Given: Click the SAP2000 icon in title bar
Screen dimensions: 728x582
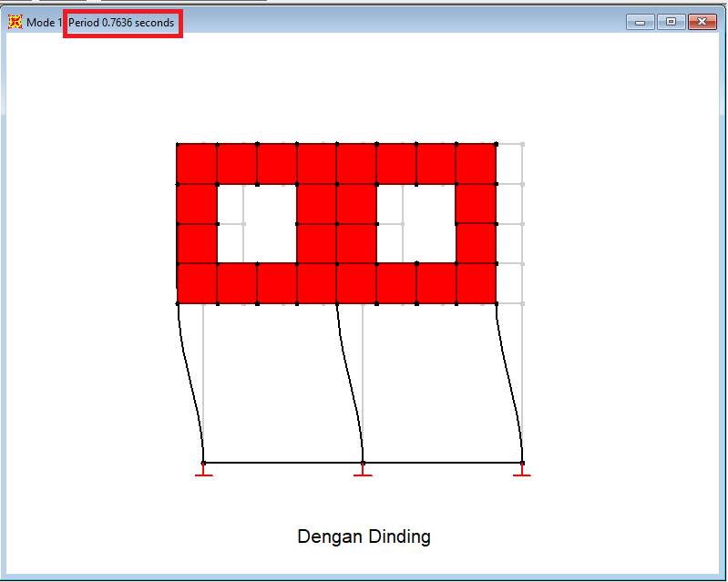Looking at the screenshot, I should 15,23.
